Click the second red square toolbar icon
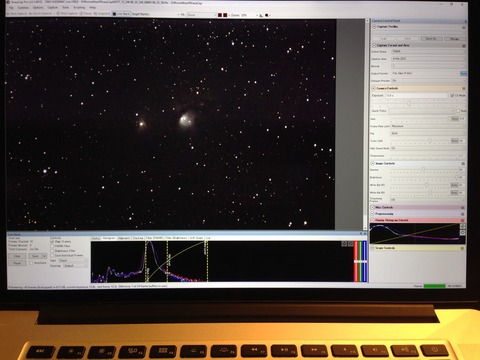Viewport: 480px width, 360px height. point(225,15)
